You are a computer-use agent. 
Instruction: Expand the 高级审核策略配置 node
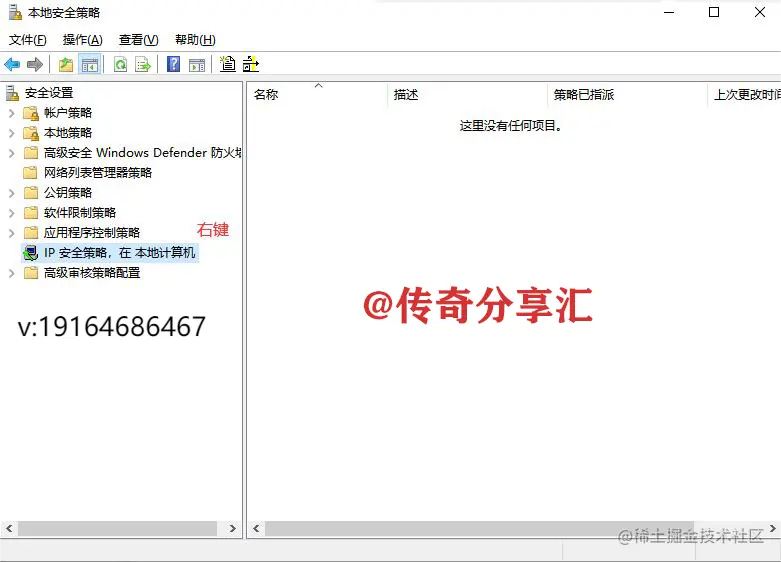click(11, 273)
